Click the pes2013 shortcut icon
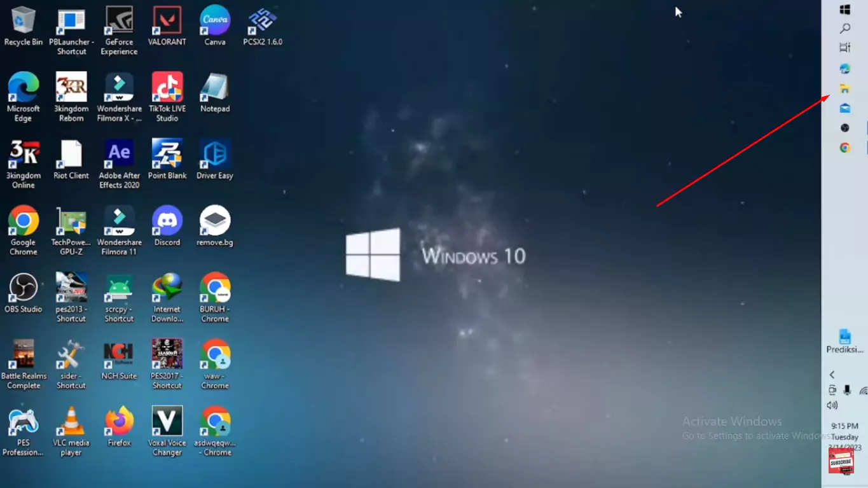This screenshot has height=488, width=868. (x=71, y=298)
